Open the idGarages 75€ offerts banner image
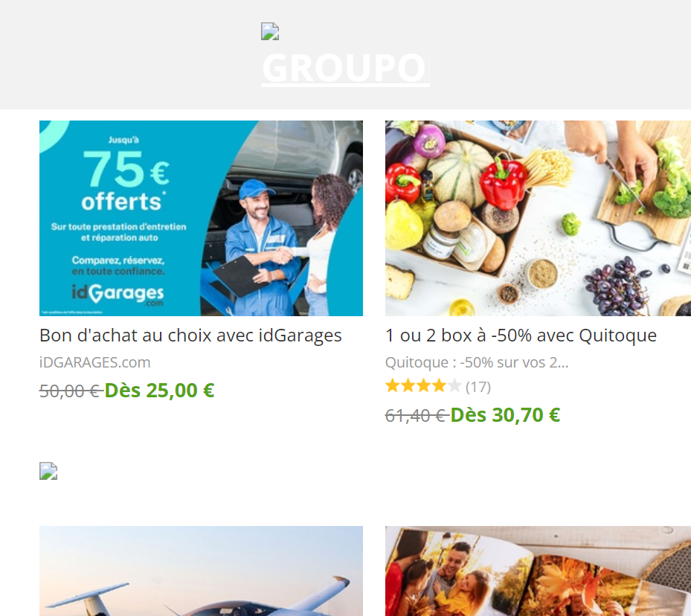The image size is (691, 616). point(201,218)
